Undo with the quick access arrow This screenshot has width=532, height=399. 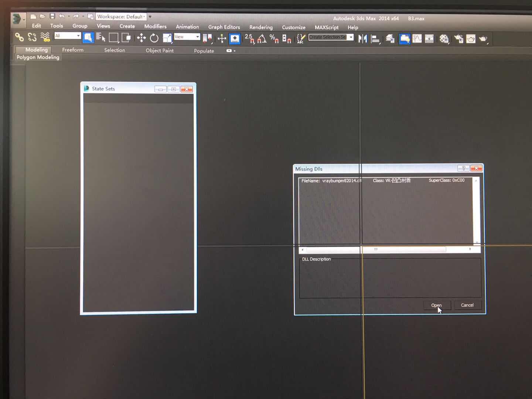62,16
